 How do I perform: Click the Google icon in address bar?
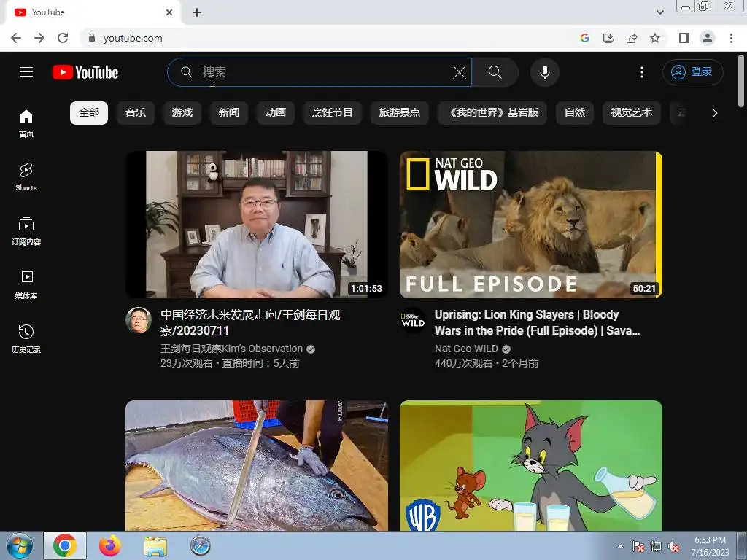(x=585, y=38)
